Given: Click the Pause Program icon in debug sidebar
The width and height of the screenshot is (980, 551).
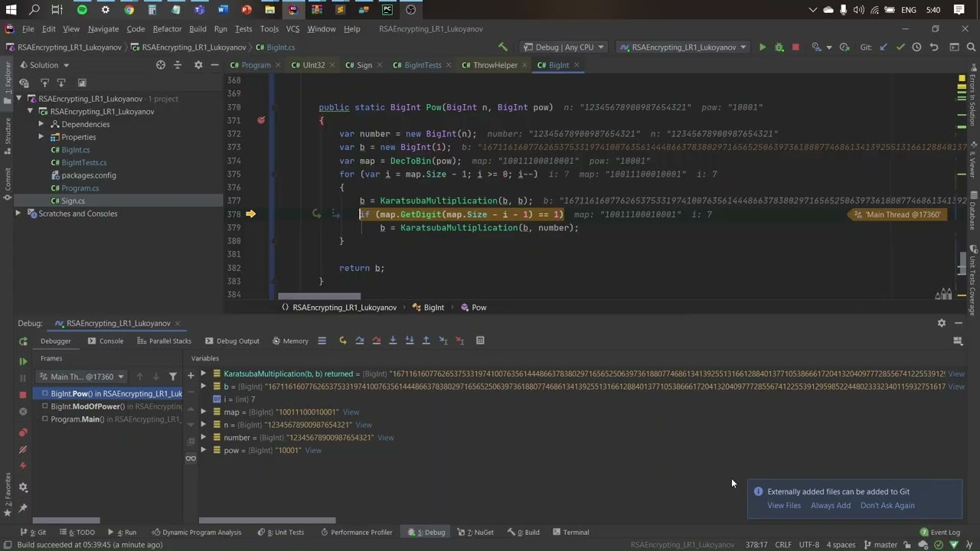Looking at the screenshot, I should tap(23, 378).
